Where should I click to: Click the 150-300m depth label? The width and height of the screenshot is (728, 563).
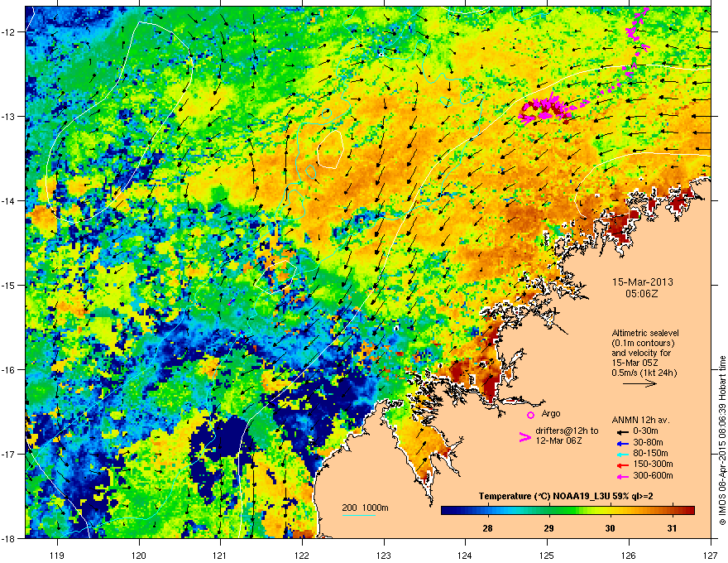tap(653, 464)
